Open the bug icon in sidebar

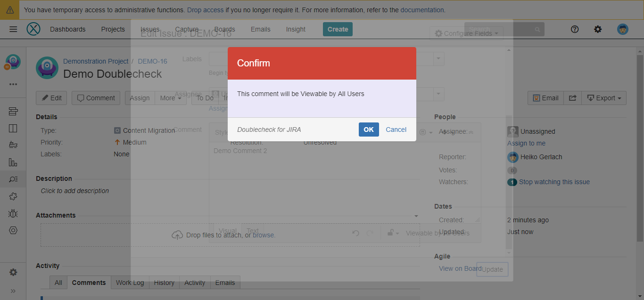coord(13,213)
